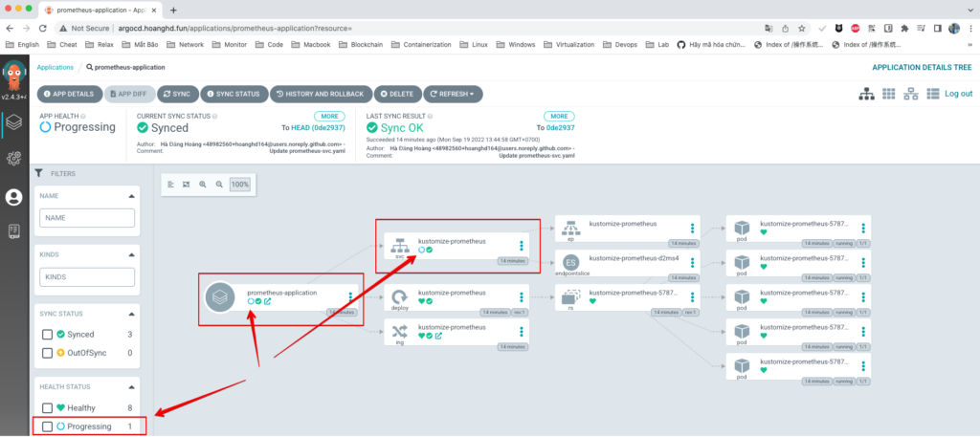This screenshot has height=437, width=980.
Task: Click browser address bar
Action: [406, 28]
